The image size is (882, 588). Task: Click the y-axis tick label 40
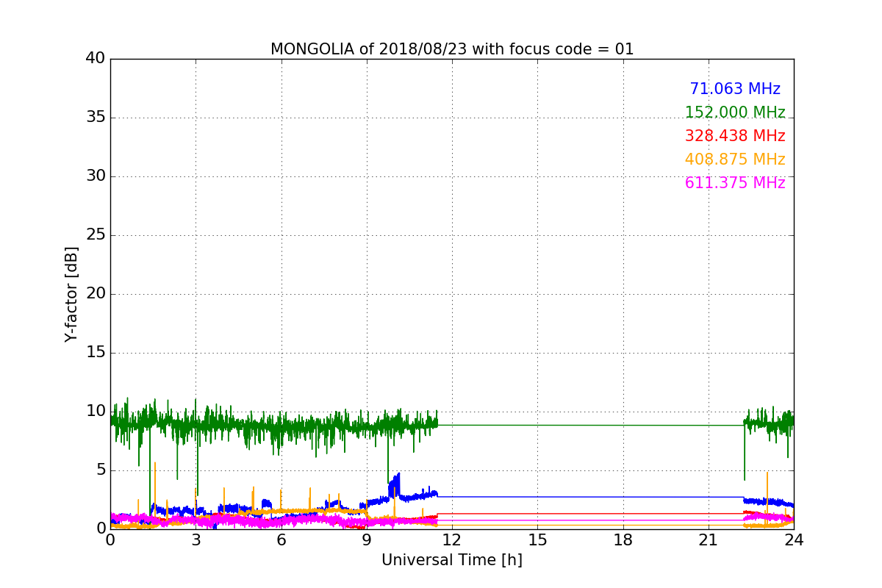[96, 58]
